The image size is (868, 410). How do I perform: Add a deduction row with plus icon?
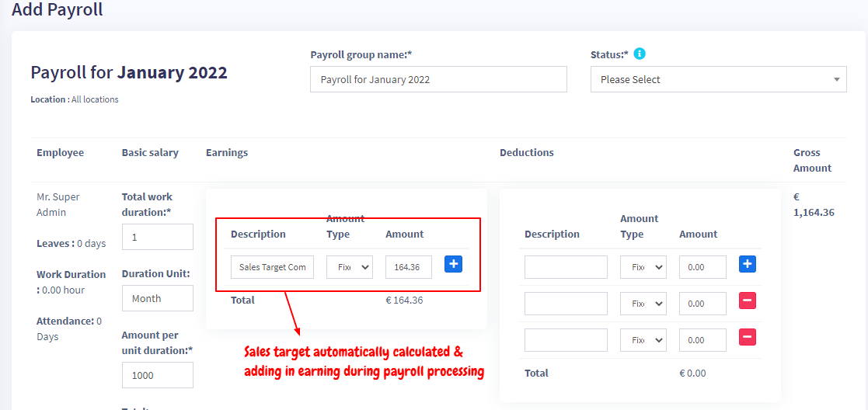coord(748,265)
